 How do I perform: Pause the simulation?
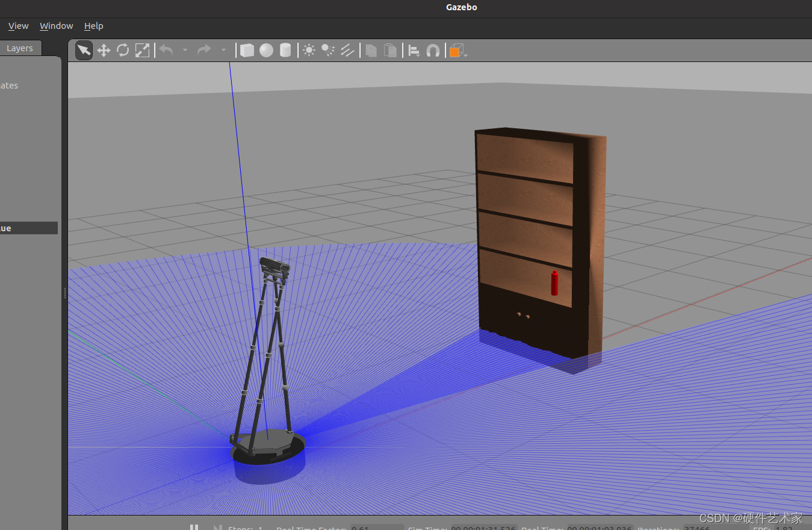coord(194,528)
